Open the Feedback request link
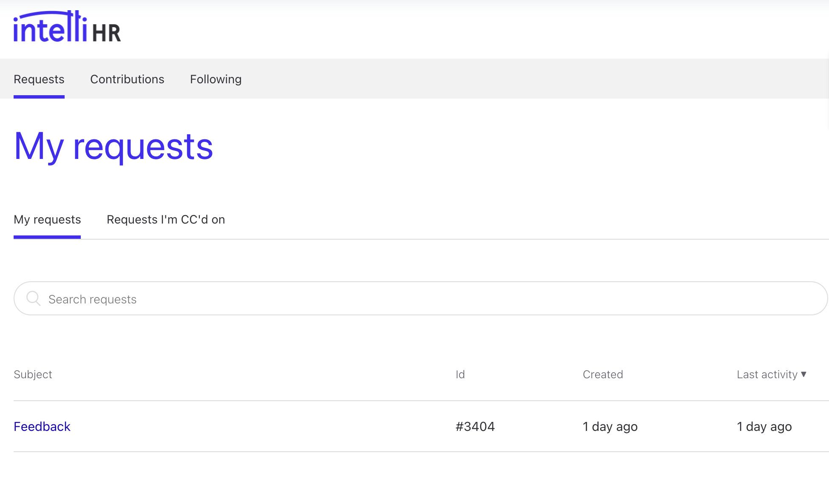The height and width of the screenshot is (504, 829). pyautogui.click(x=42, y=426)
